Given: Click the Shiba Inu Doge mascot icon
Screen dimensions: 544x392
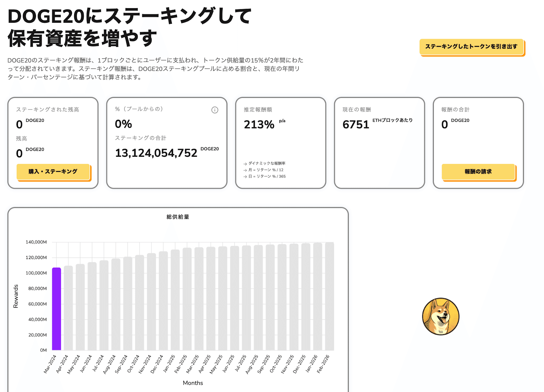Looking at the screenshot, I should click(441, 316).
